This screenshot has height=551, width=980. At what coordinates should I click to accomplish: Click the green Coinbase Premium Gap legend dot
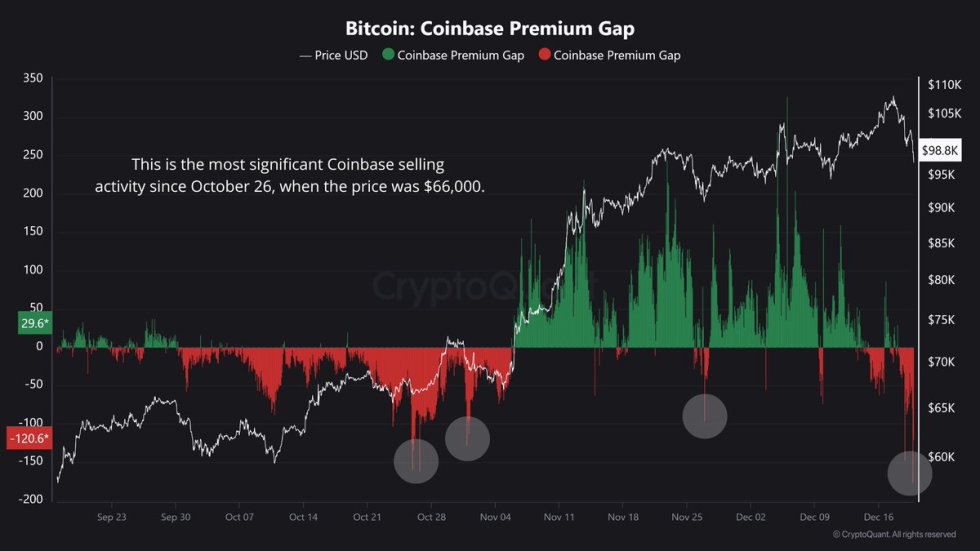pos(387,56)
